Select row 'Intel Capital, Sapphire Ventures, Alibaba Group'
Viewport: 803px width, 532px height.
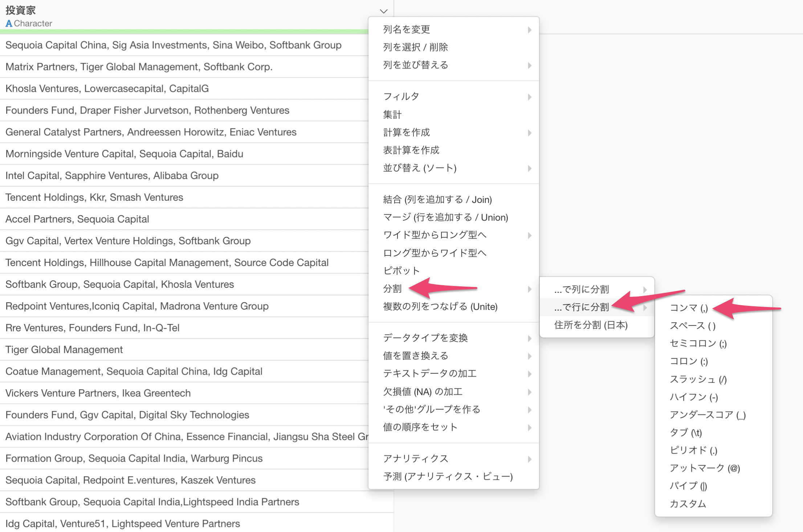point(184,176)
